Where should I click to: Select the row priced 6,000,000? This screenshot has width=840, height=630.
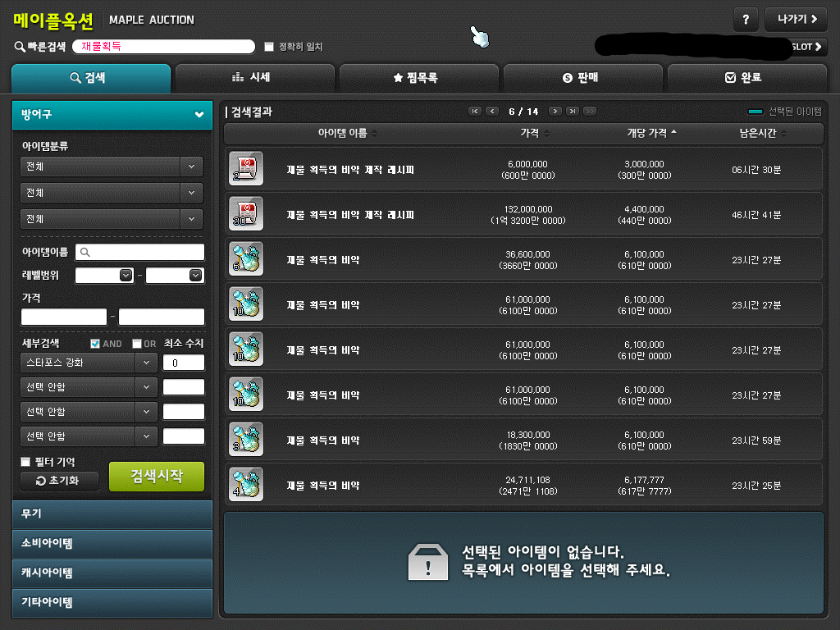click(523, 169)
